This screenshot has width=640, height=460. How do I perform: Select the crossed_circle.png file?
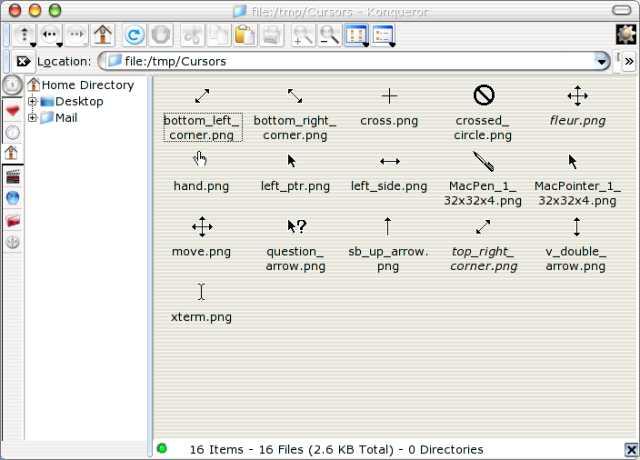click(x=483, y=113)
